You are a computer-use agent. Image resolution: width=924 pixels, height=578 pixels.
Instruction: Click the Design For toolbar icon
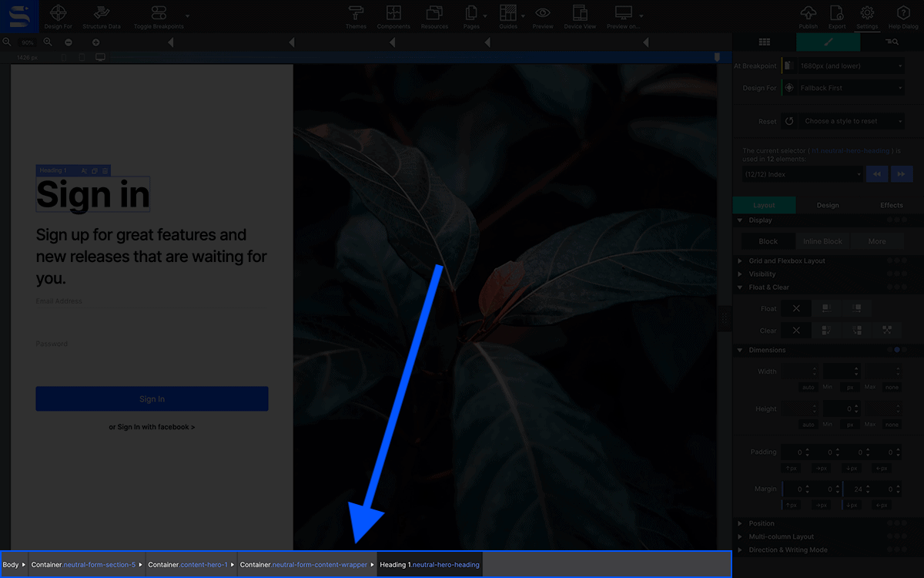tap(59, 13)
